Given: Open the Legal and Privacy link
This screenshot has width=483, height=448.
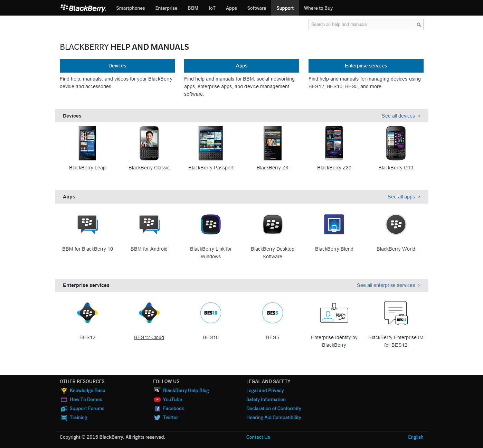Looking at the screenshot, I should 265,390.
